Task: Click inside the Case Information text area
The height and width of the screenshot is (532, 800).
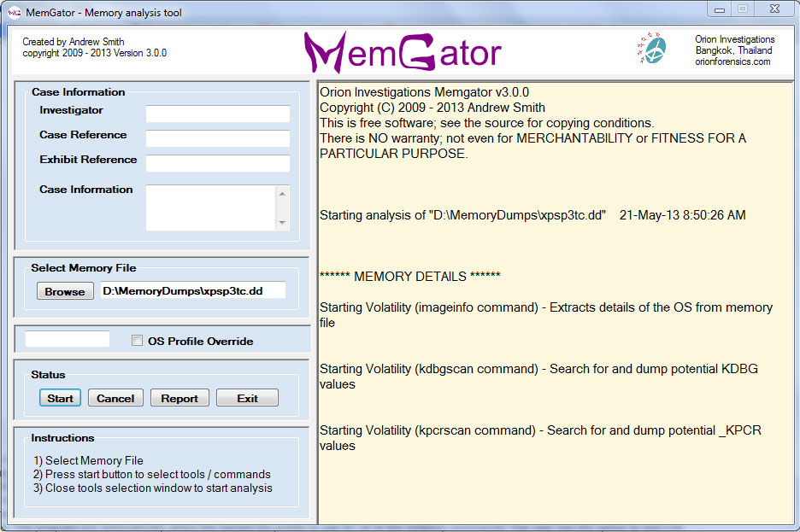Action: 211,208
